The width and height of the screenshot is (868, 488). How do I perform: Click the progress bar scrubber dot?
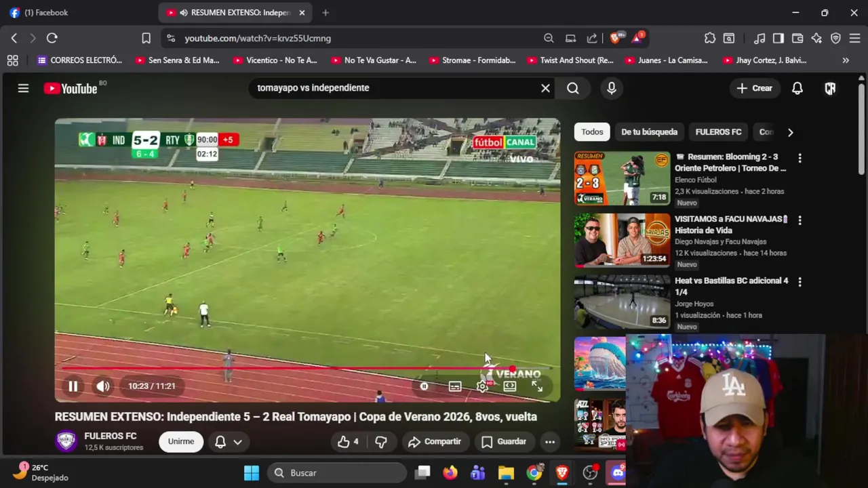click(512, 369)
